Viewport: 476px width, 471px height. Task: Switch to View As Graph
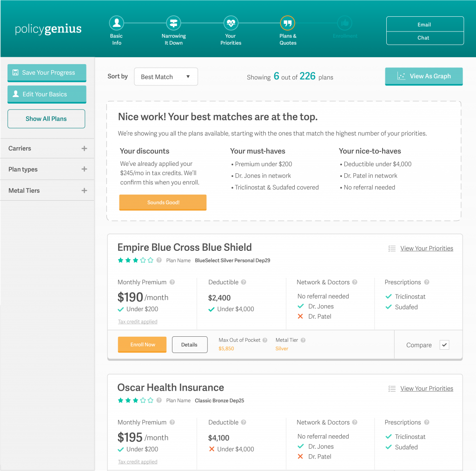point(424,77)
